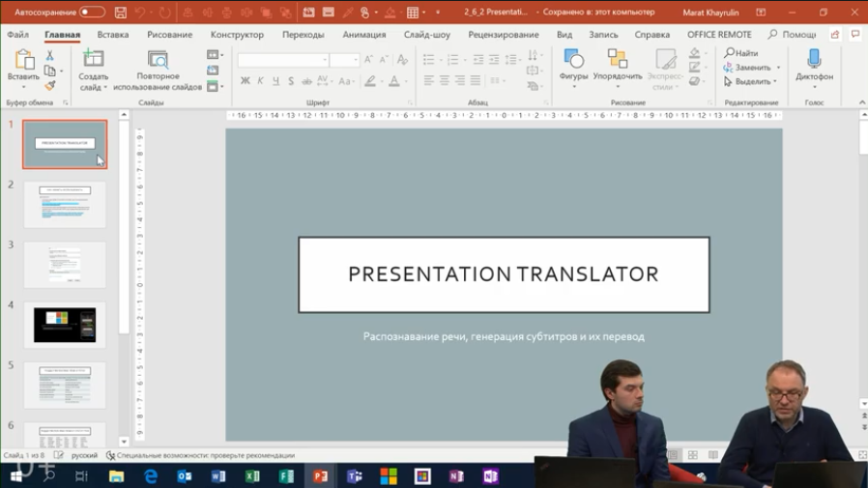Click the bulleted list icon
Image resolution: width=868 pixels, height=488 pixels.
click(x=428, y=59)
